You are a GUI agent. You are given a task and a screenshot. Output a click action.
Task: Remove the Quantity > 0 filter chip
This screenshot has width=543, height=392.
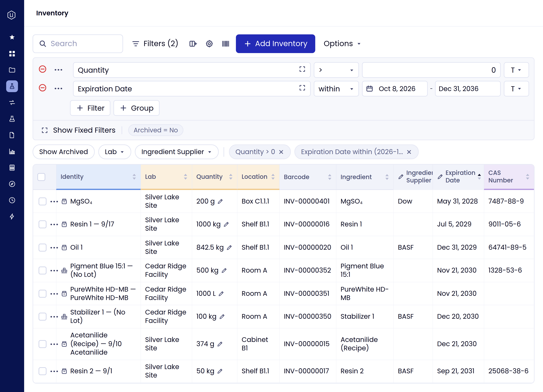tap(281, 152)
